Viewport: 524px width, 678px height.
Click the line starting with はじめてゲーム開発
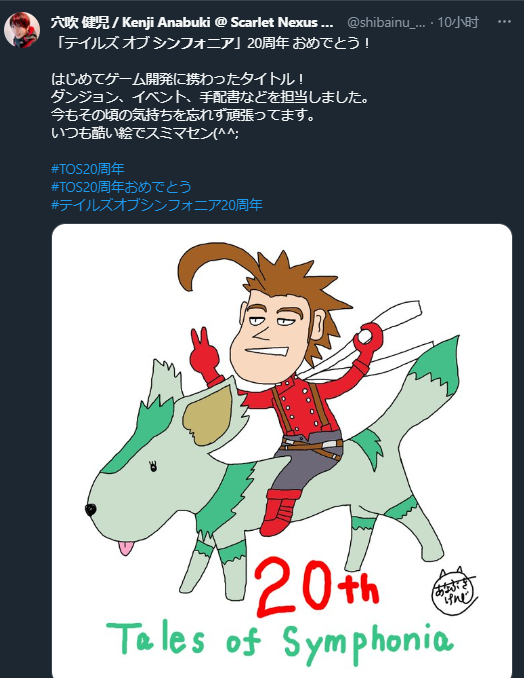point(179,79)
